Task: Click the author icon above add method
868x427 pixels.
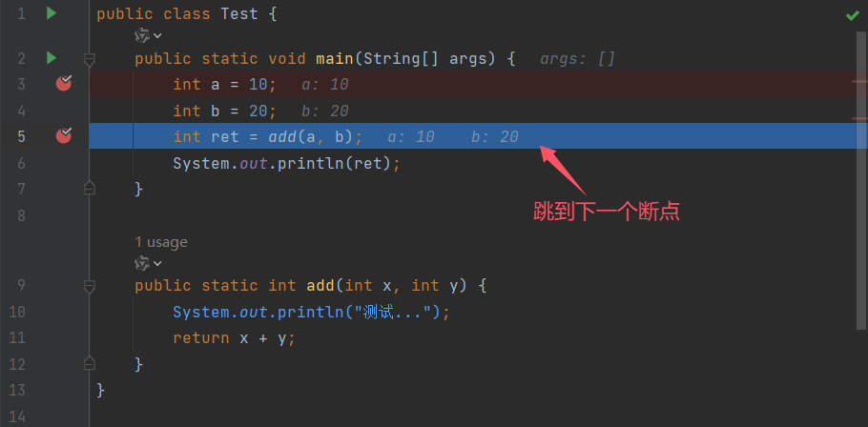Action: (142, 263)
